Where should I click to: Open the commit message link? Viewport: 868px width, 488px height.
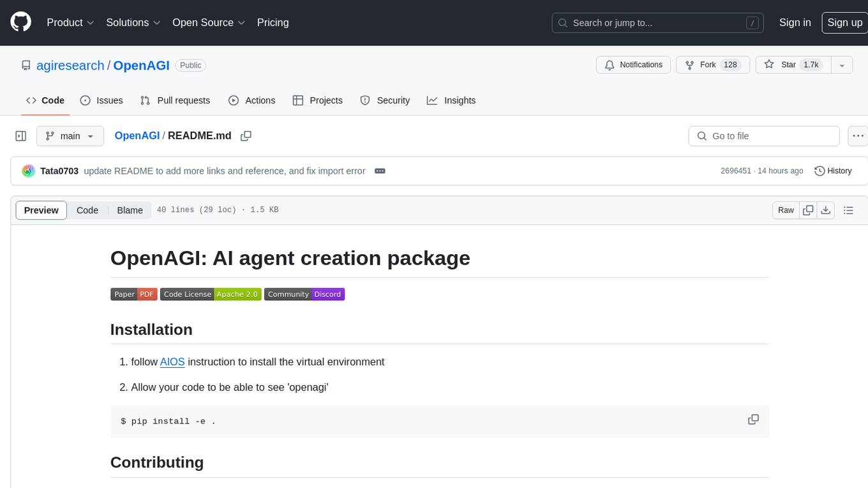(x=225, y=171)
